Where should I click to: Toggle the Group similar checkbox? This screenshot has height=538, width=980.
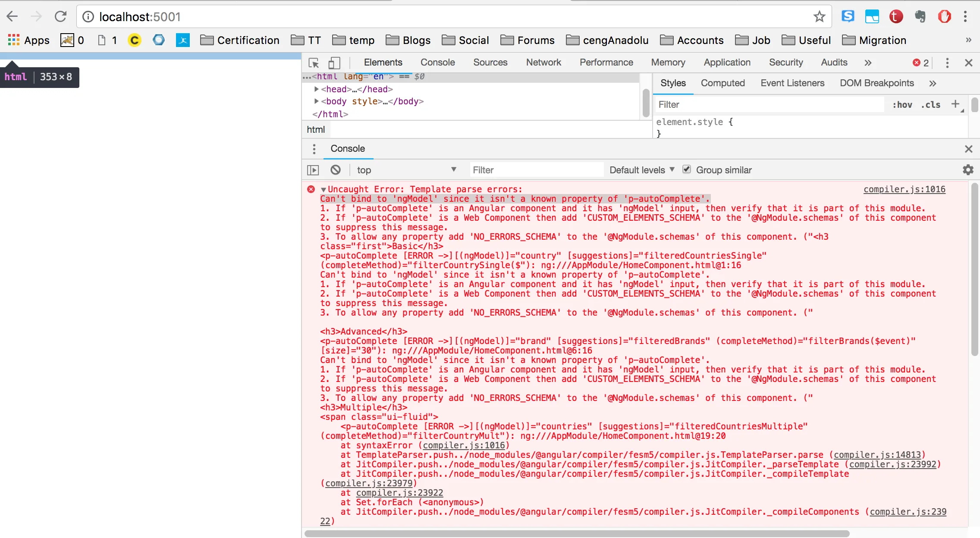click(x=687, y=169)
